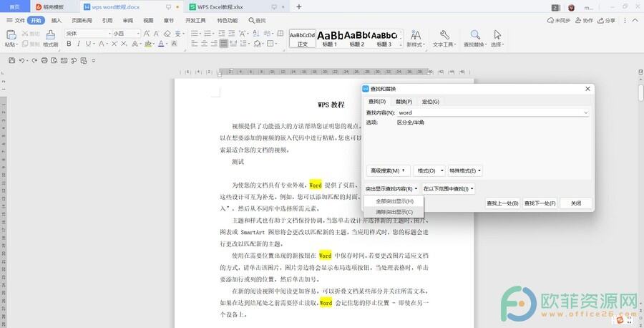644x328 pixels.
Task: Clear formatting with the eraser icon
Action: (x=167, y=34)
